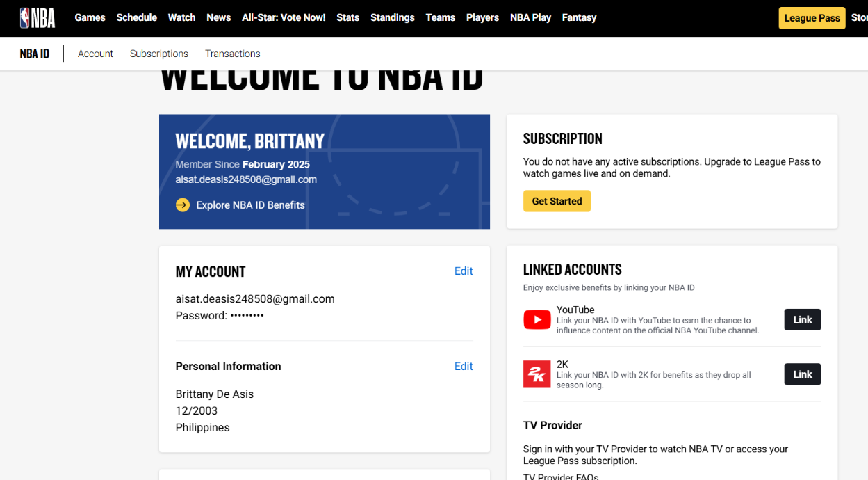Screen dimensions: 868x480
Task: Select All-Star: Vote Now!
Action: click(x=284, y=17)
